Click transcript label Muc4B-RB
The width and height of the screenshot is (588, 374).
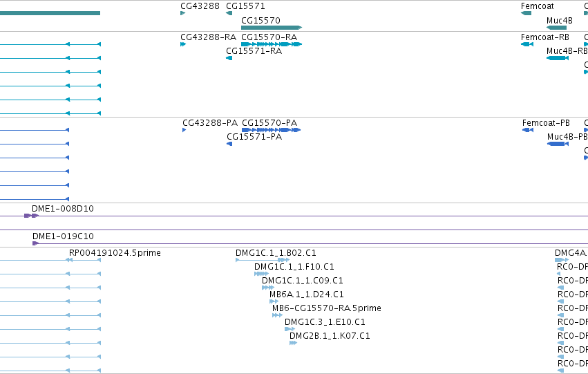[x=567, y=50]
